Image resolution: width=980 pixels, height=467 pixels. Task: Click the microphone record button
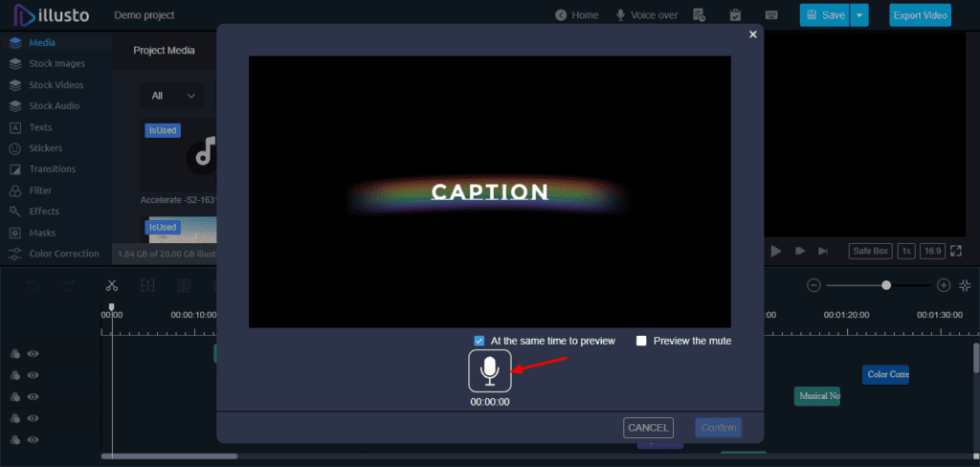(490, 371)
